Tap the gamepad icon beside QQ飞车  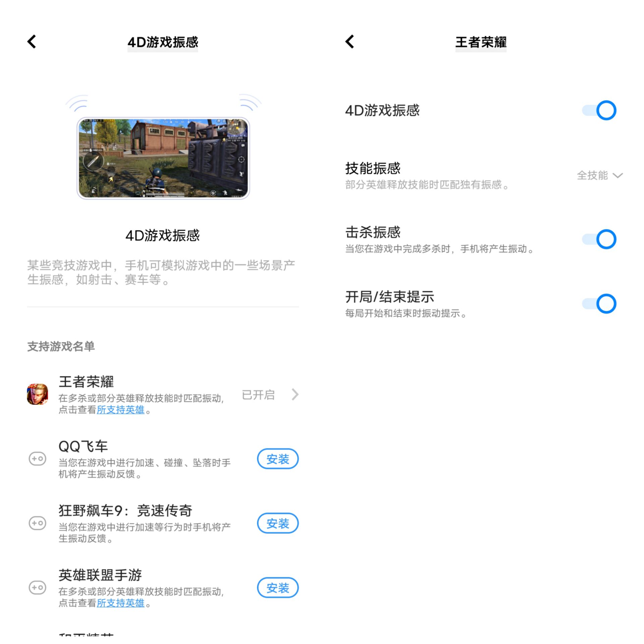[x=37, y=459]
